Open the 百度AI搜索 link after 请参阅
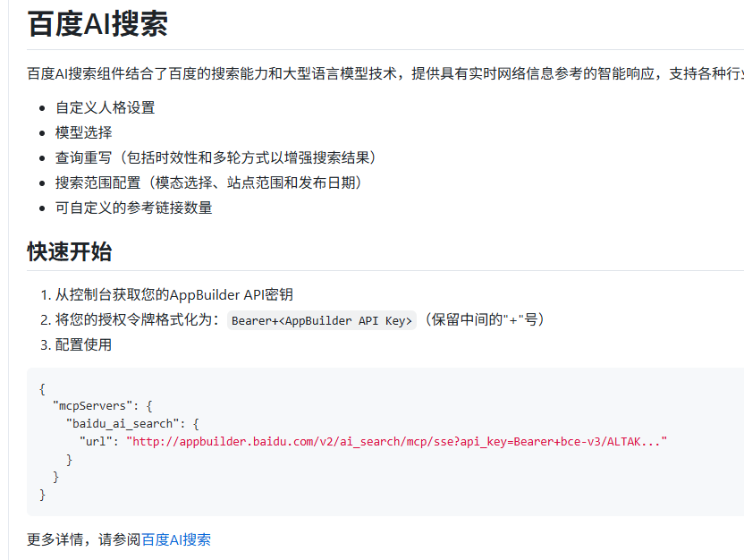The height and width of the screenshot is (560, 744). pos(176,539)
